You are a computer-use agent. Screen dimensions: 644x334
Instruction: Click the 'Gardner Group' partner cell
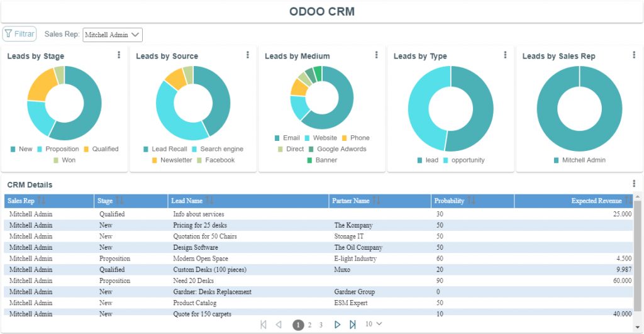[x=355, y=292]
